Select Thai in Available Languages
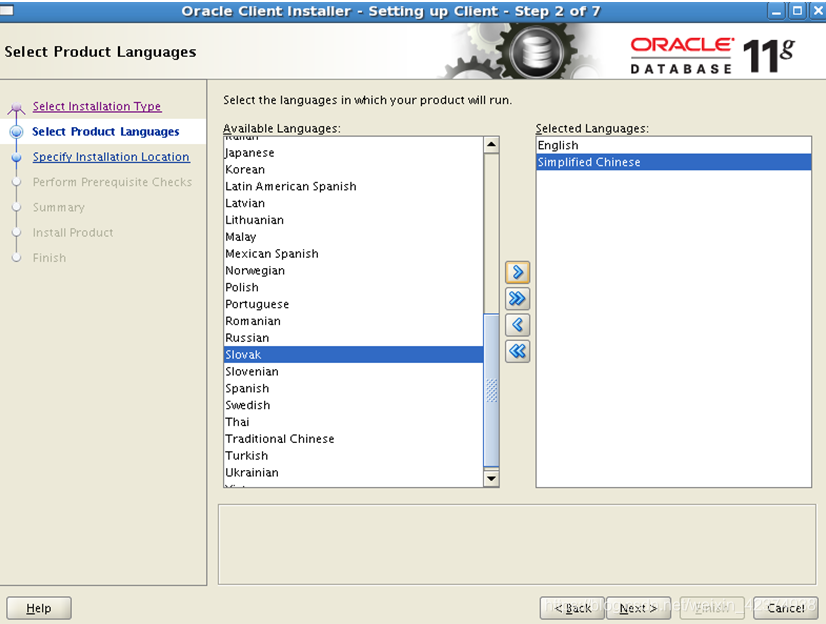Screen dimensions: 826x624 coord(353,422)
